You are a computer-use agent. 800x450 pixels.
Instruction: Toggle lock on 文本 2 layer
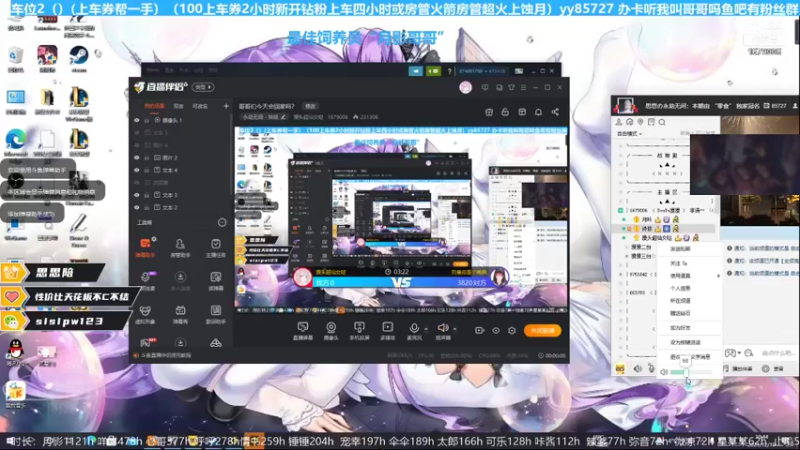click(x=147, y=208)
